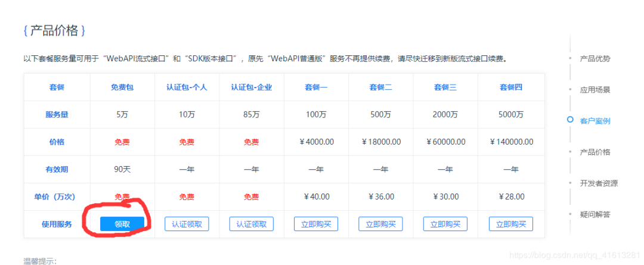Buy 套餐二 with its 立即购买 button

click(380, 224)
